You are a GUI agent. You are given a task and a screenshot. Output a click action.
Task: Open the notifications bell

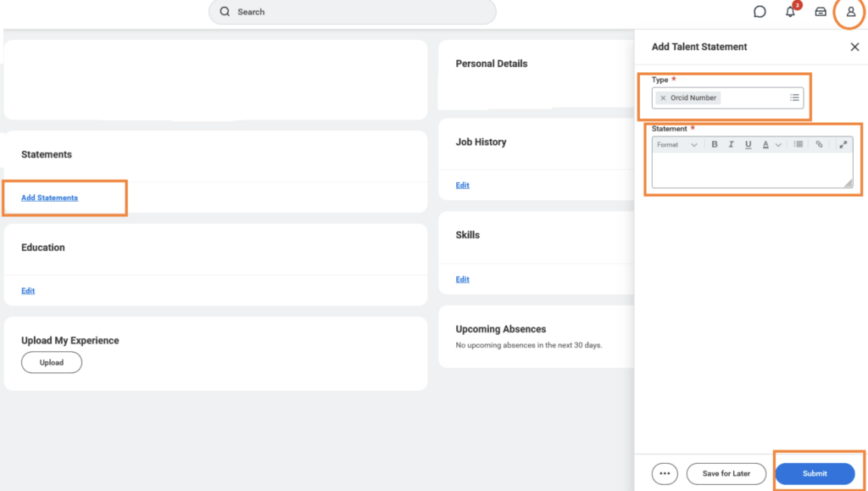click(790, 12)
